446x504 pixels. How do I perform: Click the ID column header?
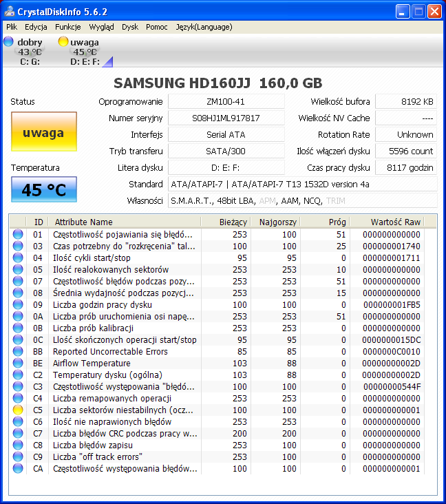pos(37,222)
